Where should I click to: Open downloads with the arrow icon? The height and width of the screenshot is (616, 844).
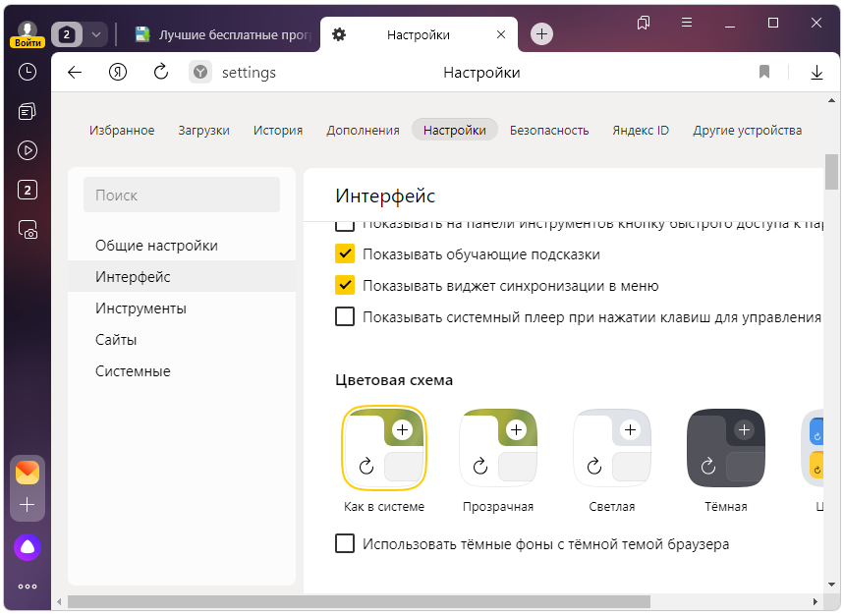click(x=816, y=72)
